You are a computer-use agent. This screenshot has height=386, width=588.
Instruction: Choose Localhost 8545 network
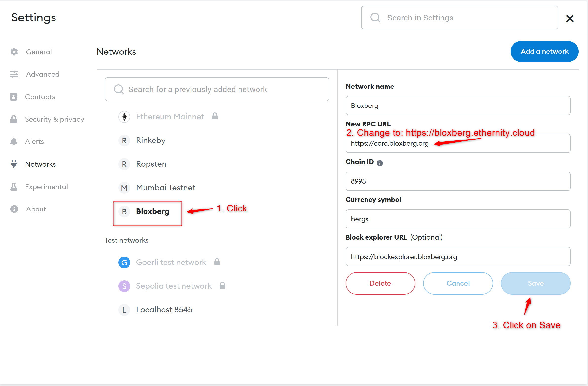(164, 309)
